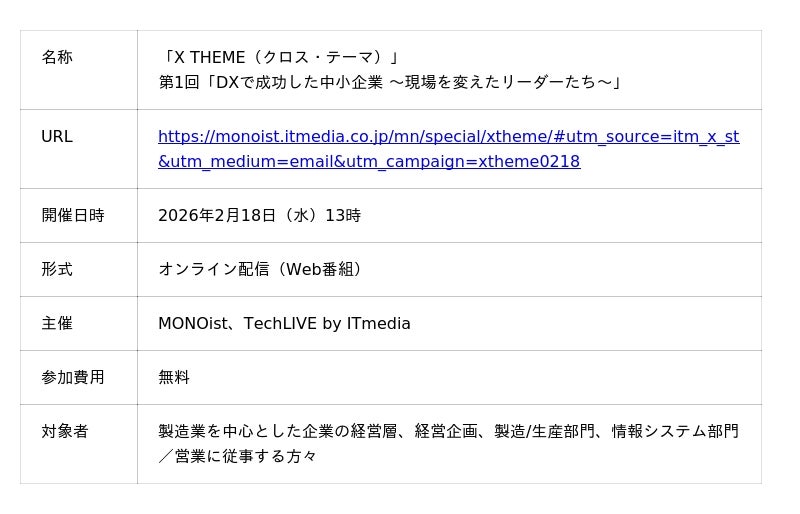The height and width of the screenshot is (514, 800).
Task: Click the 参加費用 row label
Action: point(72,377)
